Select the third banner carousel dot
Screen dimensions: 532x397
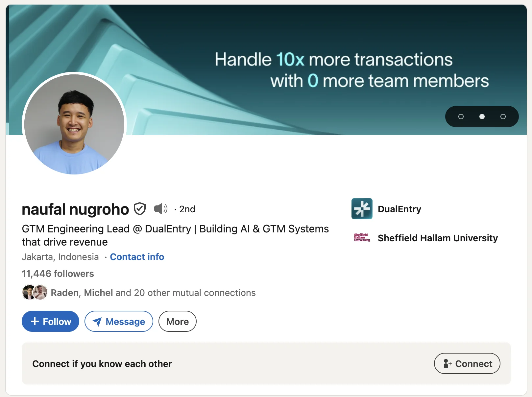point(503,117)
